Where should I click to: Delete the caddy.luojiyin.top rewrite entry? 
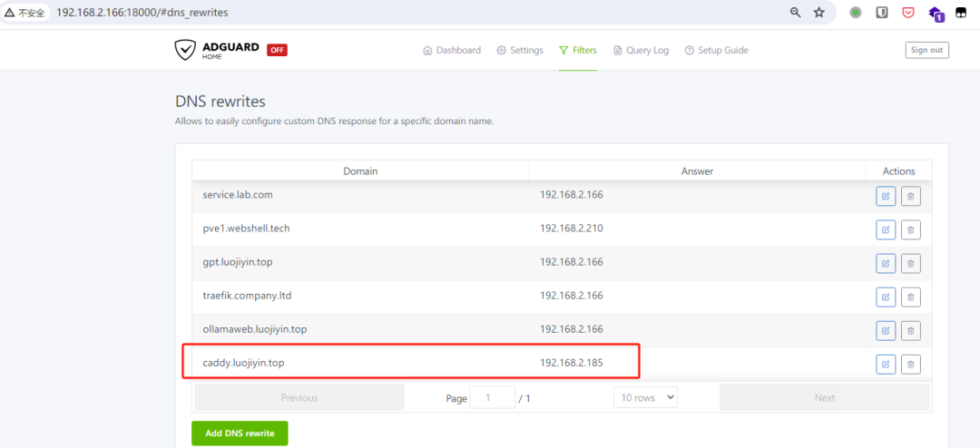coord(910,364)
